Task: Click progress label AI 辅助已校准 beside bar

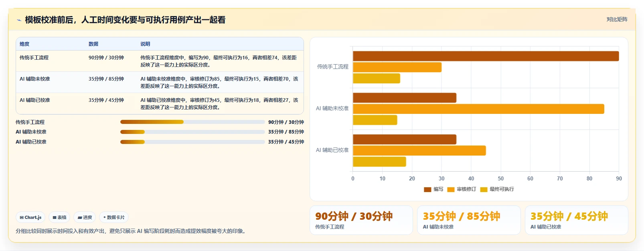Action: (x=31, y=142)
